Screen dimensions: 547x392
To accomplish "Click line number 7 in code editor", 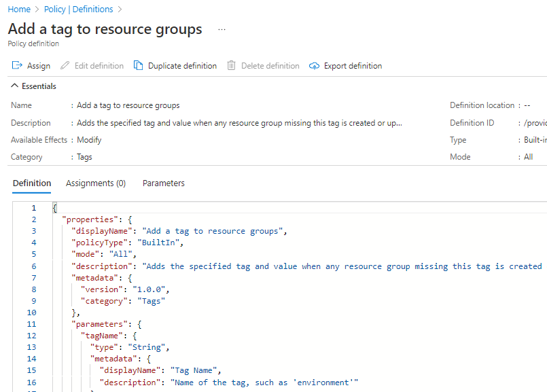I will pos(33,278).
